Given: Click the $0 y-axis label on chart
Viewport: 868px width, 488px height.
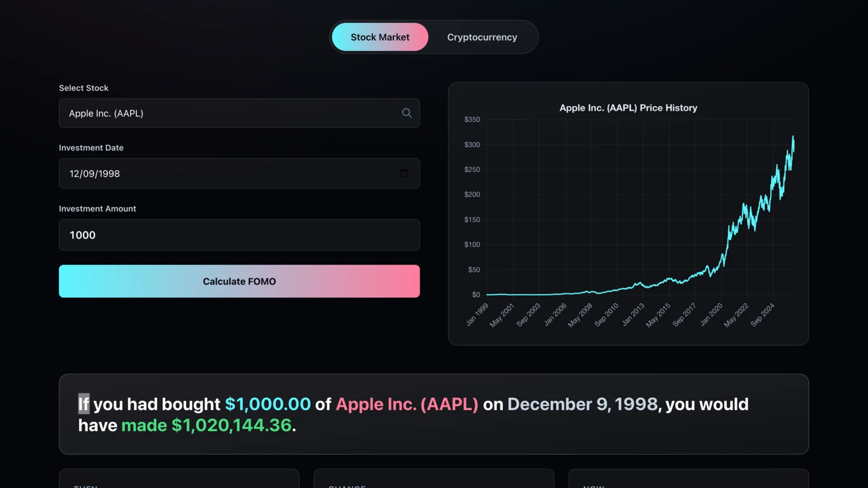Looking at the screenshot, I should (476, 295).
